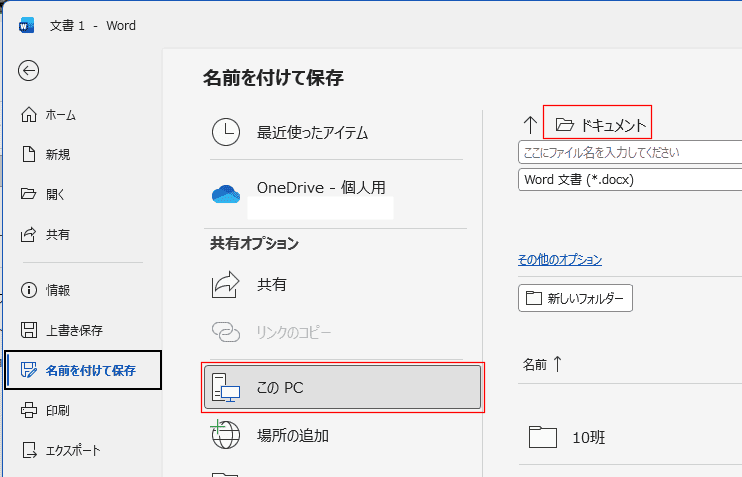Viewport: 742px width, 477px height.
Task: Select the この PC location
Action: (x=342, y=388)
